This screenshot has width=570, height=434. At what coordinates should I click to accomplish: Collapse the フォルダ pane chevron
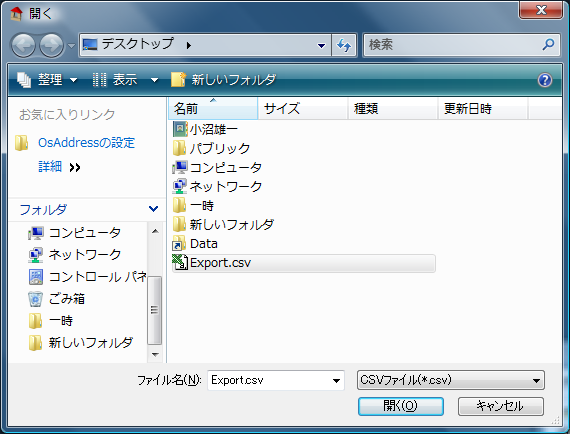tap(153, 209)
